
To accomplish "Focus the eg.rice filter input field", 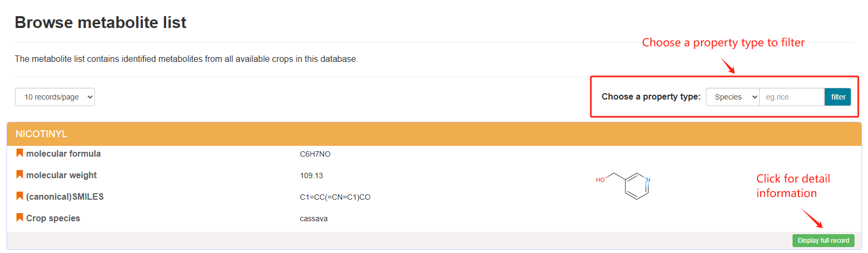I will (792, 97).
